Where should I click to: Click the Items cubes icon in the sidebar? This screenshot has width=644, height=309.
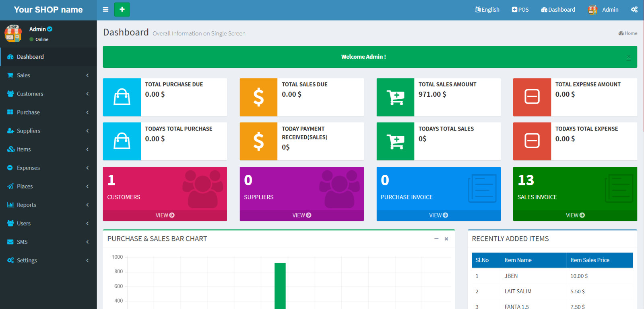pyautogui.click(x=10, y=149)
